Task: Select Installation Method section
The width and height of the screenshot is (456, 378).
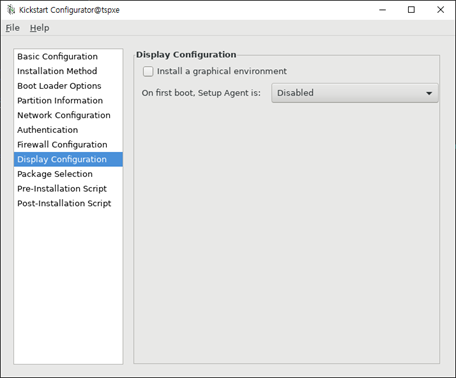Action: point(68,71)
